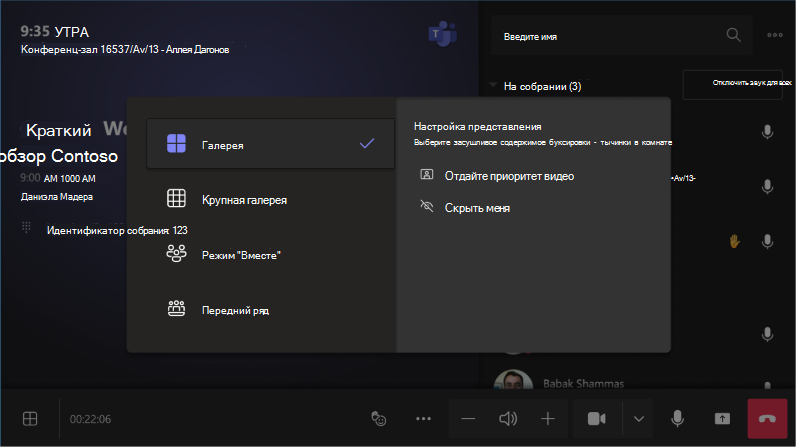
Task: Click Babak Shammas participant avatar
Action: point(513,380)
